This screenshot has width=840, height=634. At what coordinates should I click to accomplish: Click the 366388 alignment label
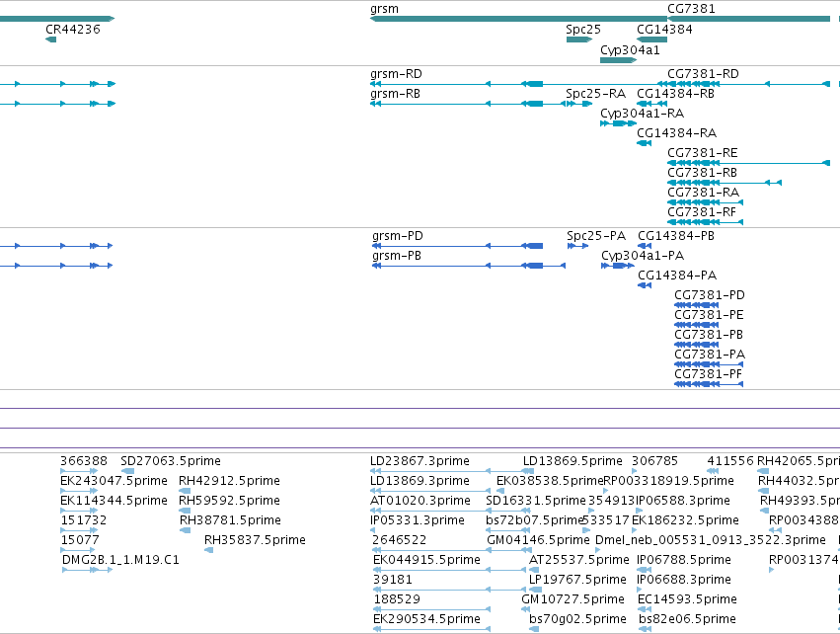pos(84,461)
